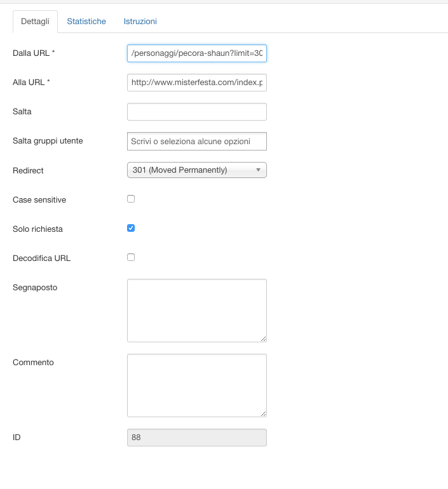Open the Statistiche tab

tap(86, 21)
